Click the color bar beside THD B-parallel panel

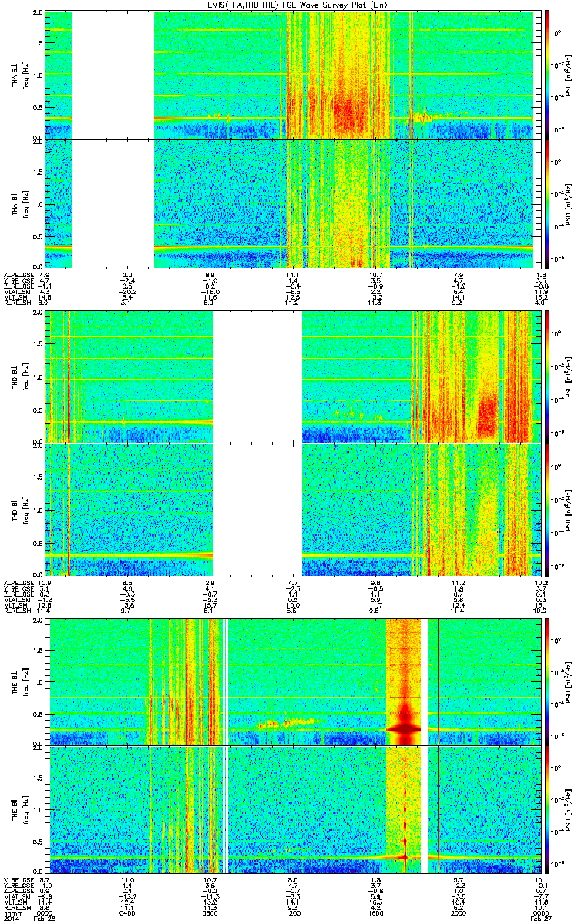[x=548, y=509]
